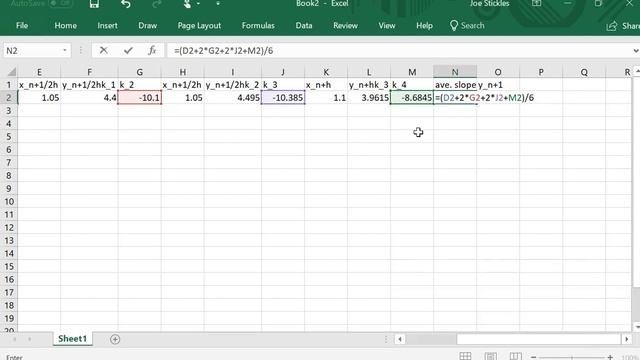
Task: Click the zoom out minus button
Action: click(x=533, y=357)
